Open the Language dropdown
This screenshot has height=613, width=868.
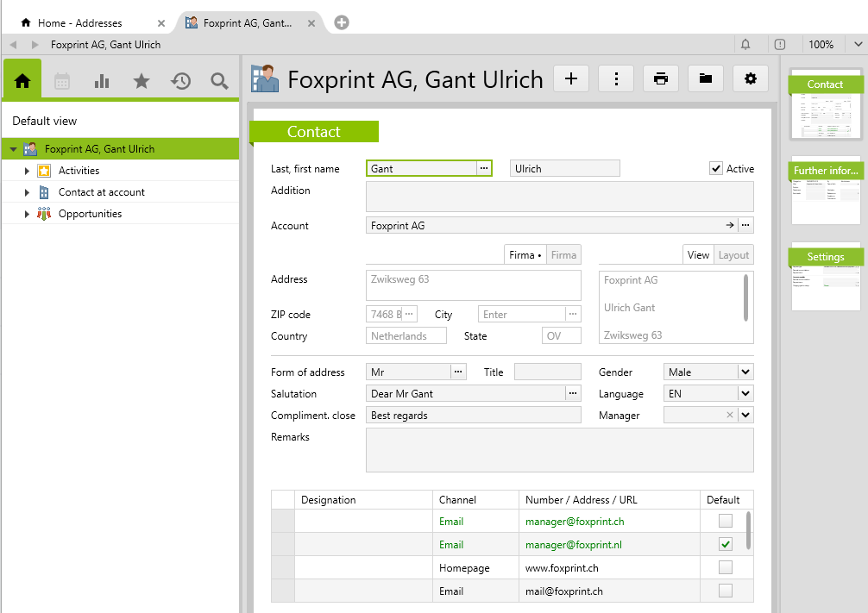pos(745,394)
